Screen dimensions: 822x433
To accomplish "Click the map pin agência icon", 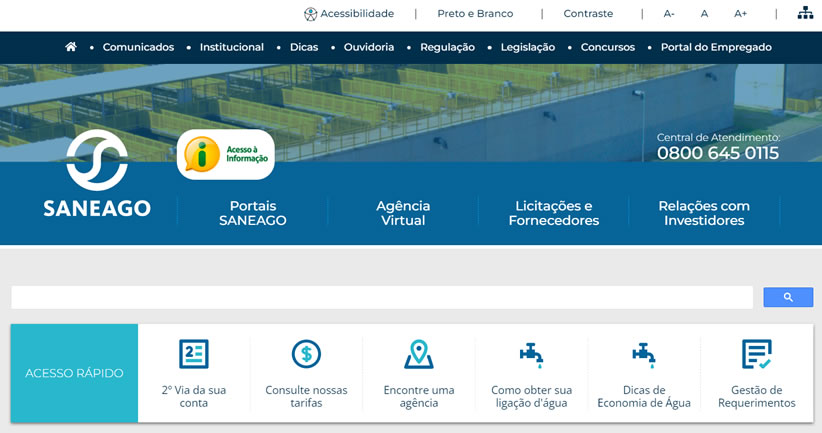I will click(418, 354).
